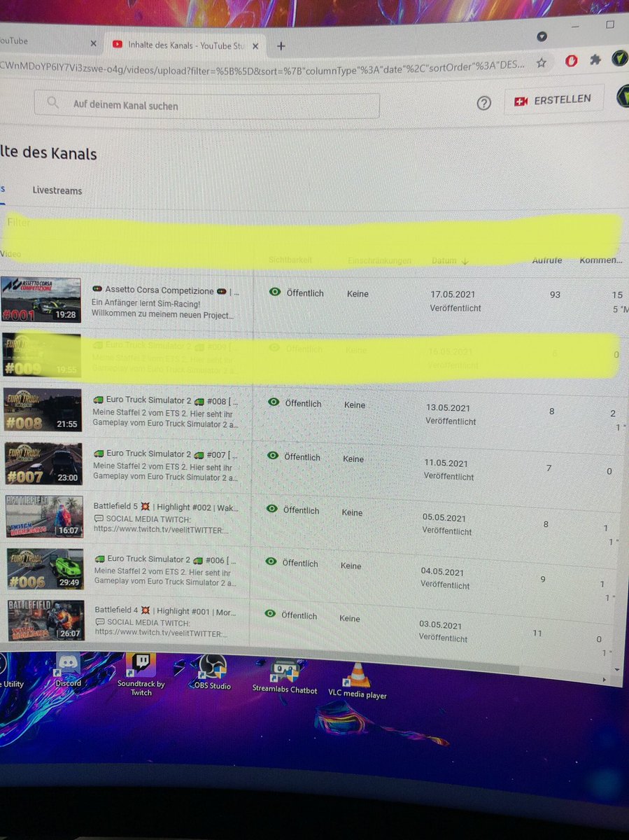Screen dimensions: 629x840
Task: Switch to the Livestreams tab
Action: [57, 190]
